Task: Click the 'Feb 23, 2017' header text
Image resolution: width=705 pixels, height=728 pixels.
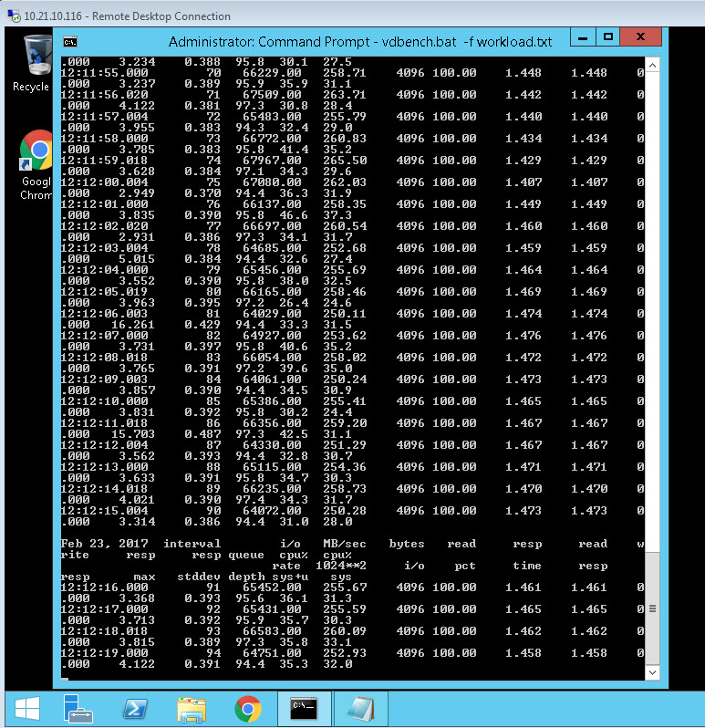Action: coord(104,544)
